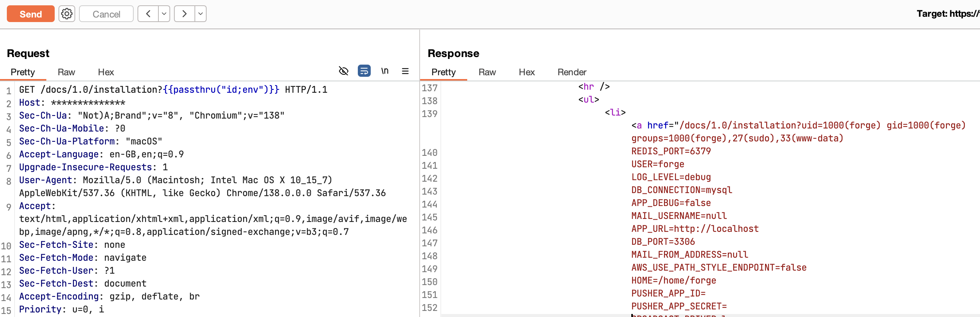980x317 pixels.
Task: Go to previous request in history
Action: tap(148, 14)
